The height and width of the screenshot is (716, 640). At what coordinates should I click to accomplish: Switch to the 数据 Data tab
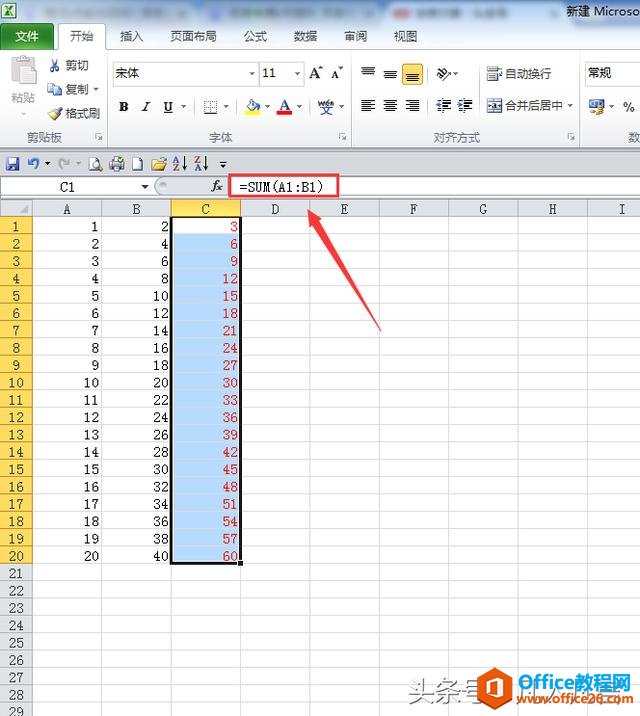click(305, 36)
